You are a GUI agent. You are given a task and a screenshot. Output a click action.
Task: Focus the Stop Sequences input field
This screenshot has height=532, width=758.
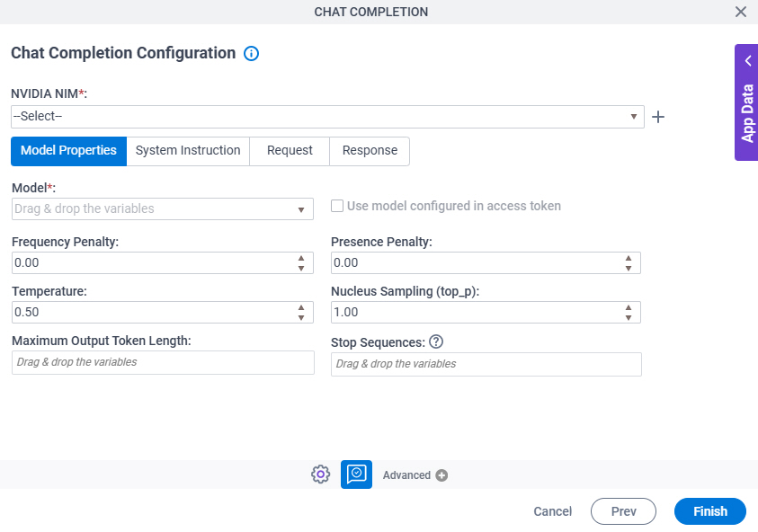click(x=486, y=364)
